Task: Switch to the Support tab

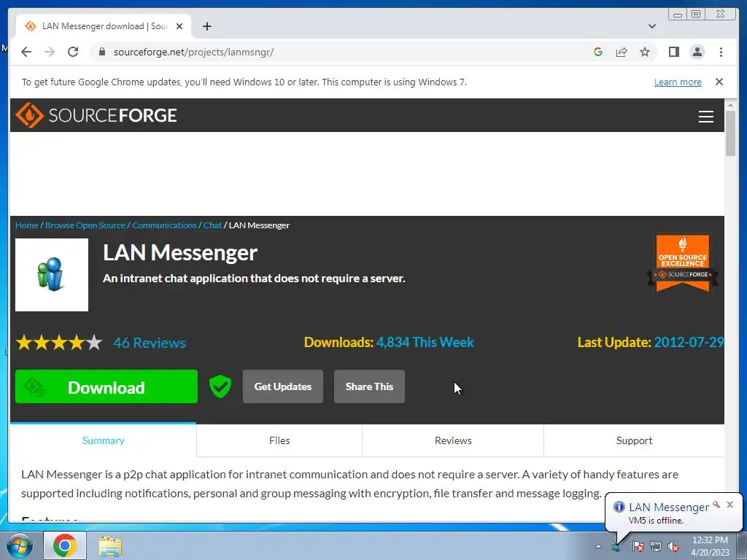Action: coord(634,440)
